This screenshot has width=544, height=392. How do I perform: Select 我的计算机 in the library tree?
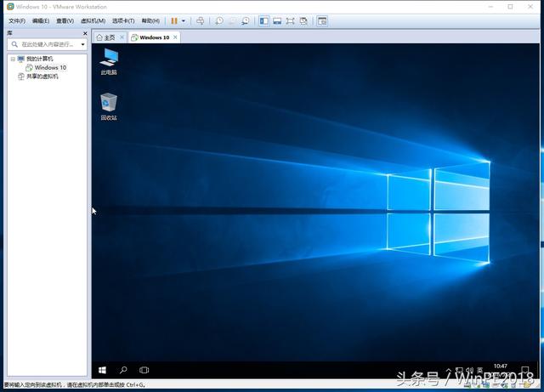click(x=40, y=59)
